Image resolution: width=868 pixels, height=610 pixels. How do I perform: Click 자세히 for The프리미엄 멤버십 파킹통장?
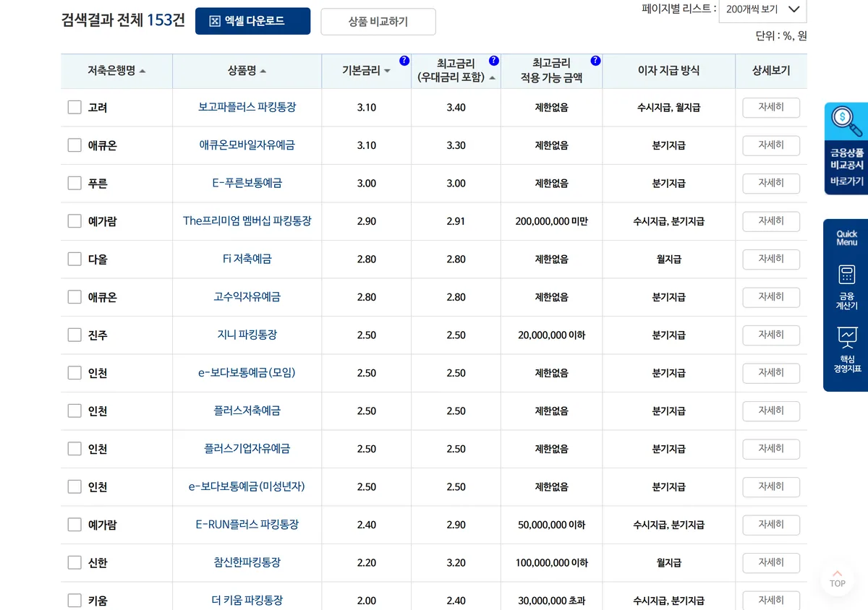[x=771, y=221]
